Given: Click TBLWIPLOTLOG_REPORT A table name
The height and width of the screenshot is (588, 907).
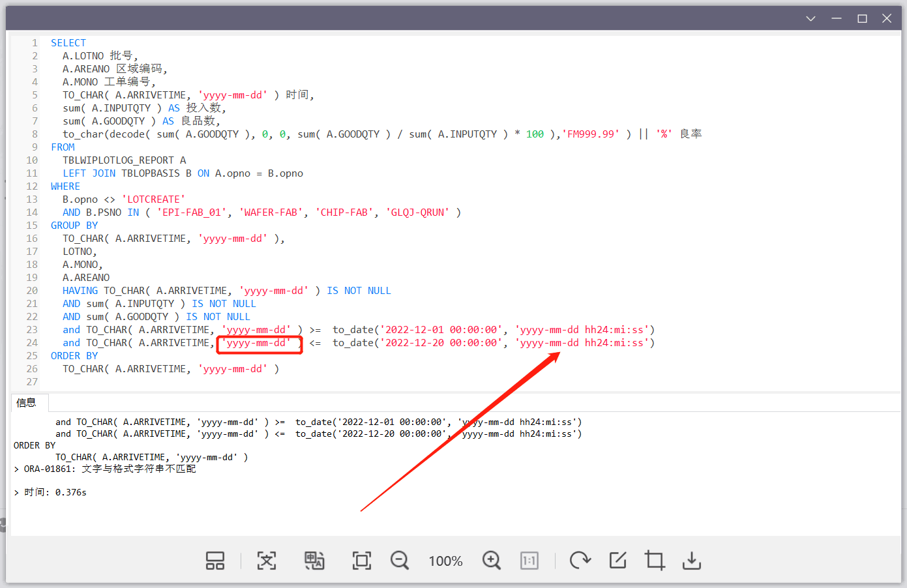Looking at the screenshot, I should [124, 160].
